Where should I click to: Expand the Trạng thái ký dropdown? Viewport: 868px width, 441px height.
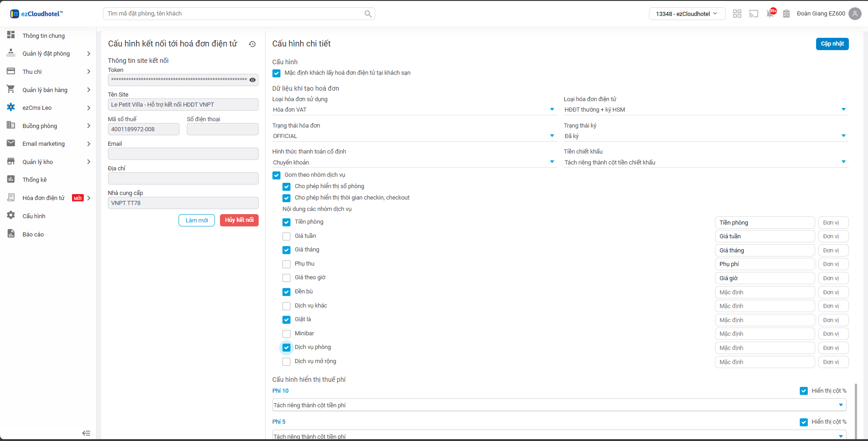(x=705, y=136)
